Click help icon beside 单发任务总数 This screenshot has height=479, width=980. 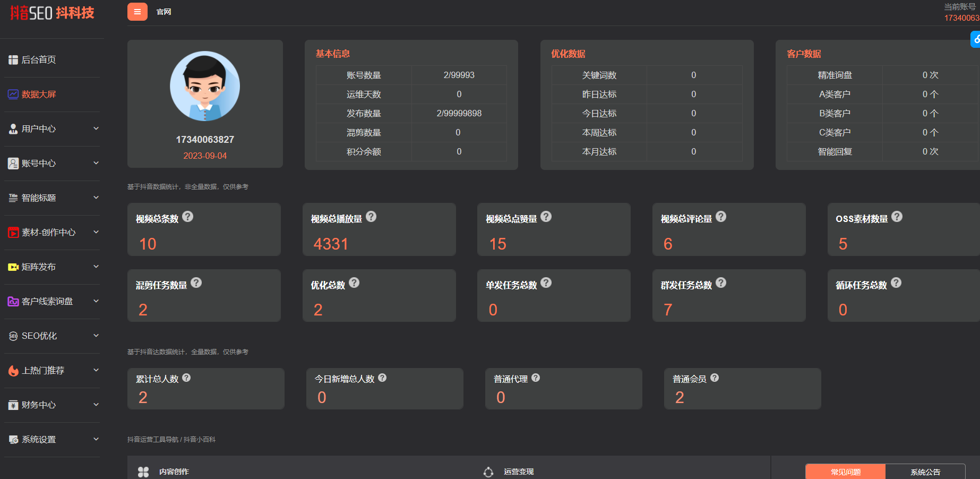click(x=546, y=283)
